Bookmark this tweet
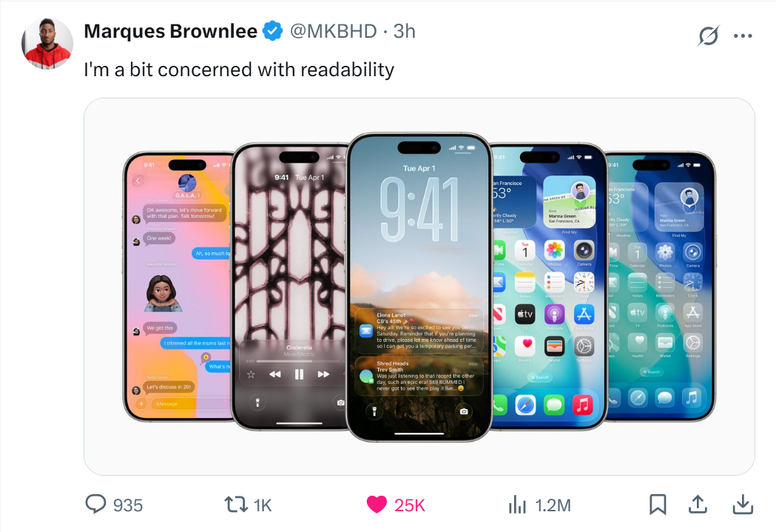The height and width of the screenshot is (532, 776). pyautogui.click(x=658, y=505)
